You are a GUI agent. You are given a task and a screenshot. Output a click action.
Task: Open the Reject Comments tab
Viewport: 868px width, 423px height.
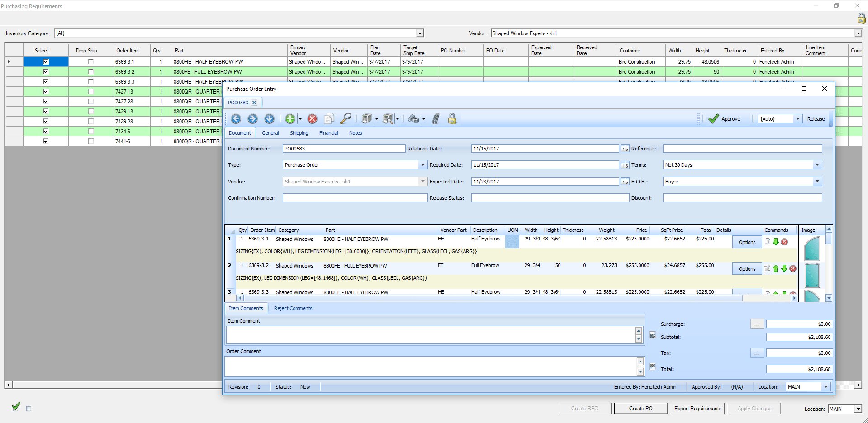[x=293, y=308]
